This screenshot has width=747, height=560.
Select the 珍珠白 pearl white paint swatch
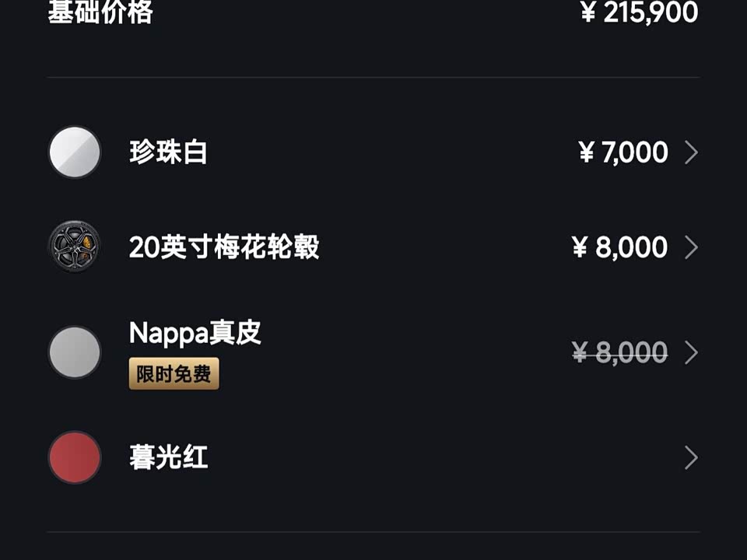coord(75,152)
